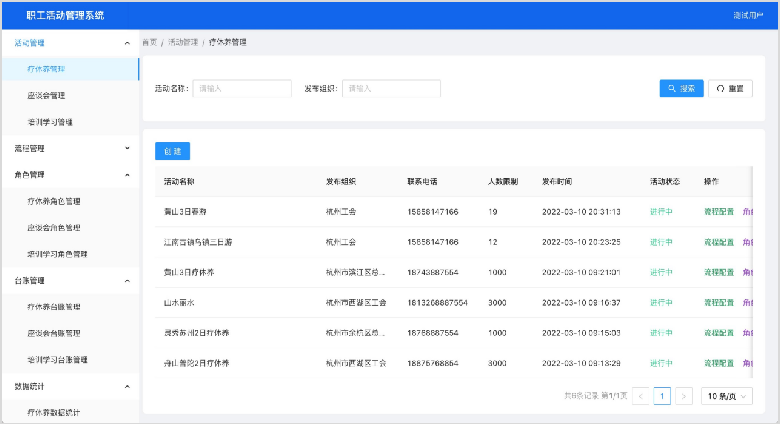Collapse the 活动管理 sidebar section
This screenshot has height=424, width=780.
[x=126, y=43]
